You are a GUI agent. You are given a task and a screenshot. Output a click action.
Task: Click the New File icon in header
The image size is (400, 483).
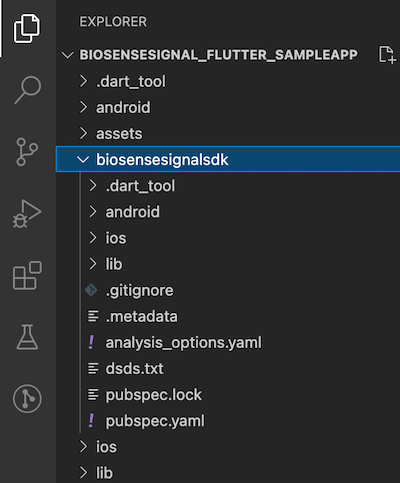387,55
